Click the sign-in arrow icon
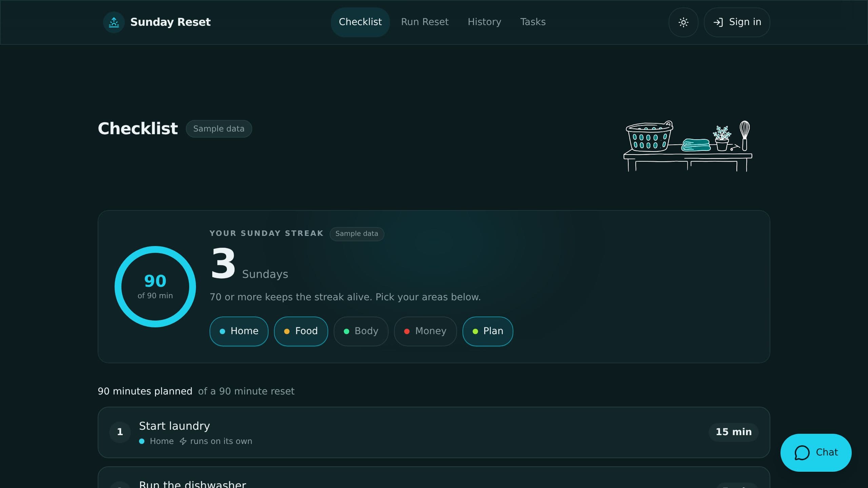The image size is (868, 488). [x=718, y=22]
